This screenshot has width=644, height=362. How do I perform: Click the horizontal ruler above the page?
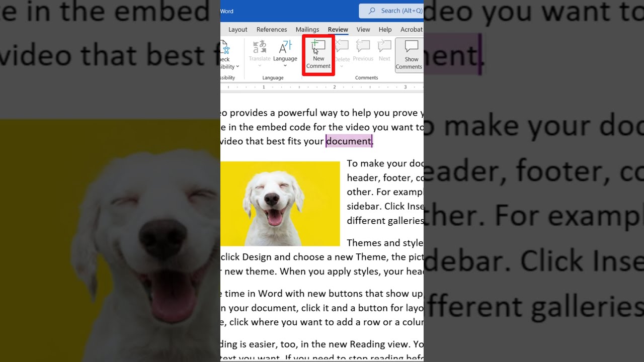point(322,87)
